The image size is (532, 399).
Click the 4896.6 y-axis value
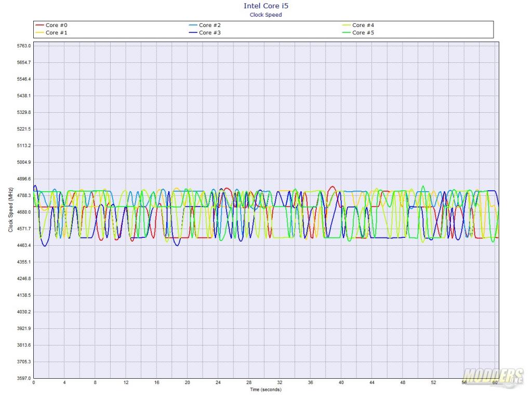24,179
